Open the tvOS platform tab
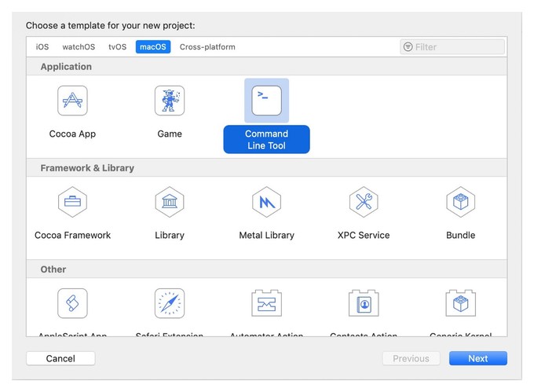Image resolution: width=534 pixels, height=392 pixels. click(x=118, y=46)
